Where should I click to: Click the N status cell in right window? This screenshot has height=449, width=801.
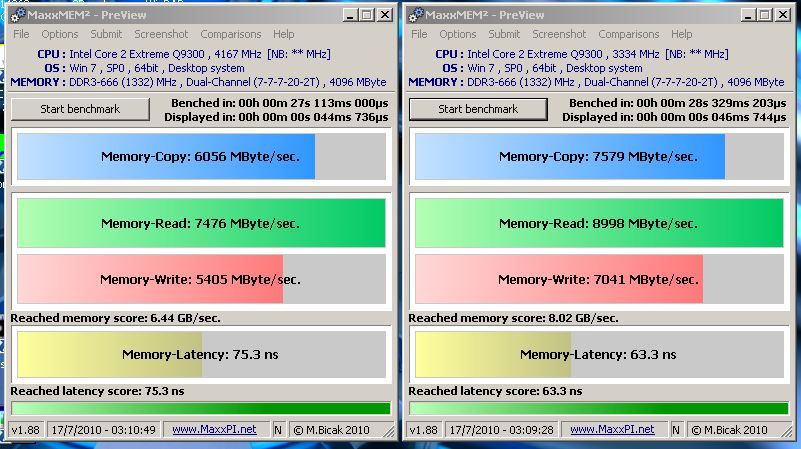pyautogui.click(x=676, y=430)
